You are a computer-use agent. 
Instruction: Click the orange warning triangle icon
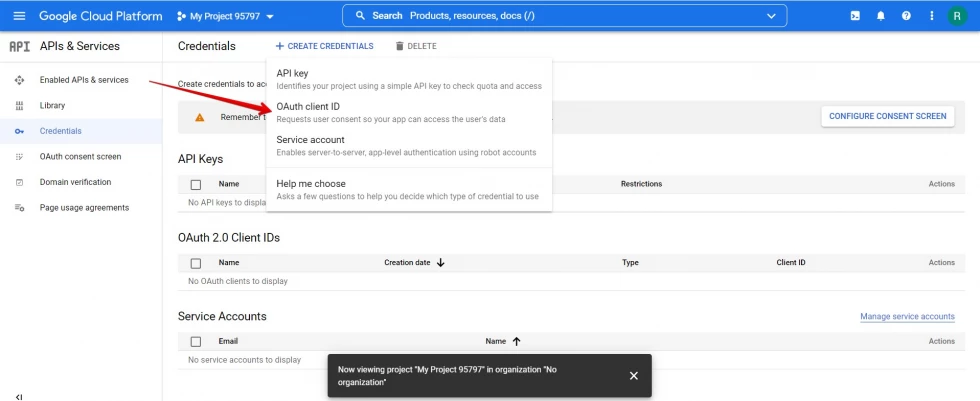[199, 117]
